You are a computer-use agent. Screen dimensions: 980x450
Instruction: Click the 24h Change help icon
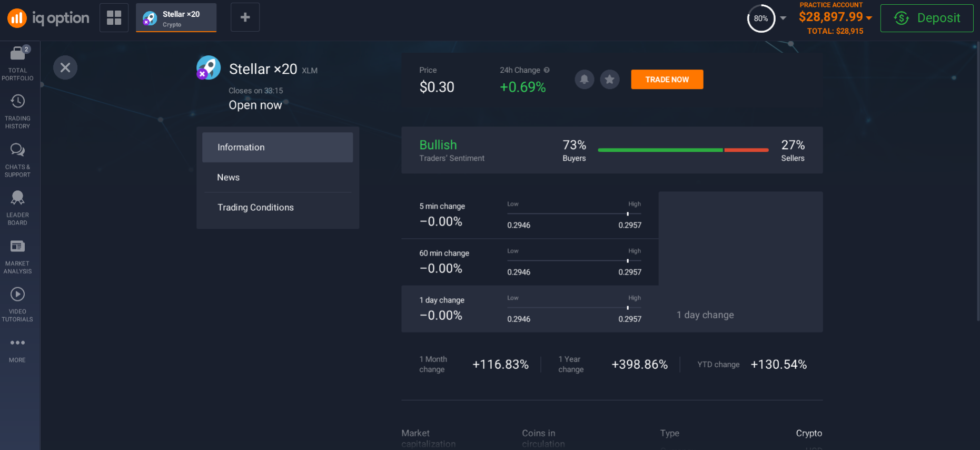click(547, 70)
